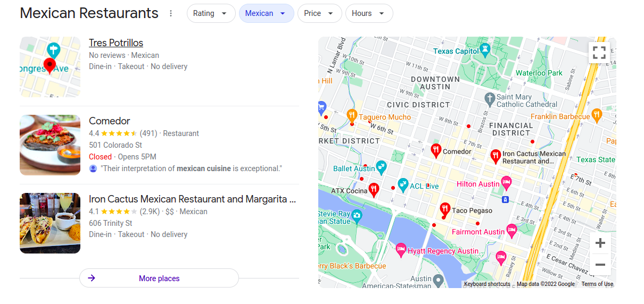Screen dimensions: 644x304
Task: View the Iron Cactus tacos photo thumbnail
Action: (50, 223)
